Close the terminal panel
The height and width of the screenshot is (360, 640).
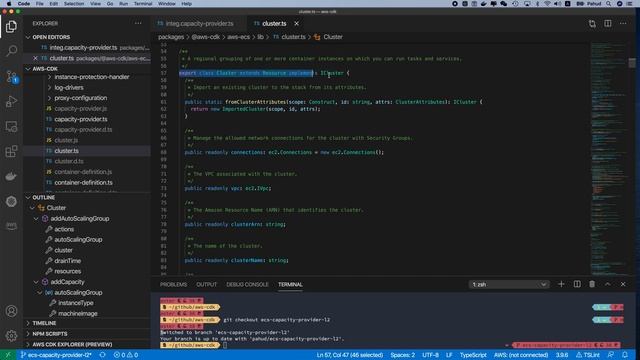623,284
